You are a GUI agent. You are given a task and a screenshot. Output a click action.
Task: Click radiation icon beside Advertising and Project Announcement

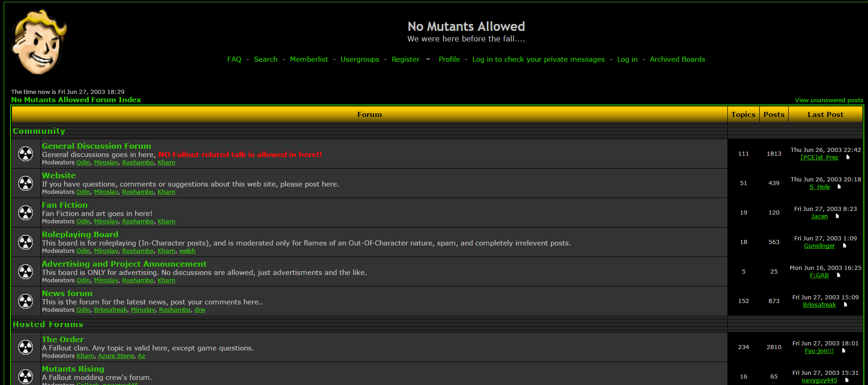tap(25, 272)
